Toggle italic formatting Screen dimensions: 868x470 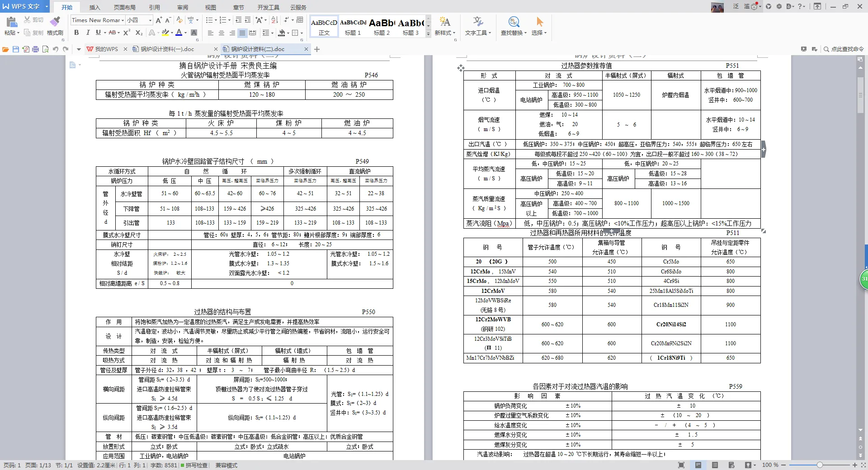click(87, 33)
